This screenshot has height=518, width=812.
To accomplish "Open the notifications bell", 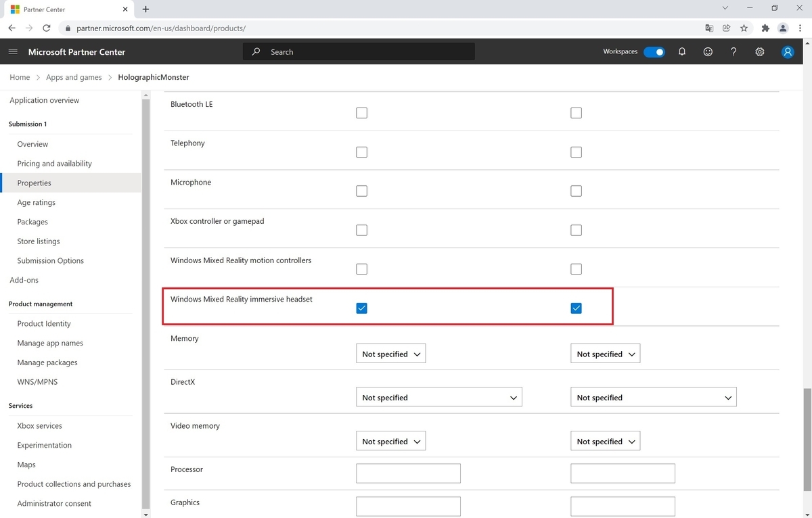I will pyautogui.click(x=682, y=52).
